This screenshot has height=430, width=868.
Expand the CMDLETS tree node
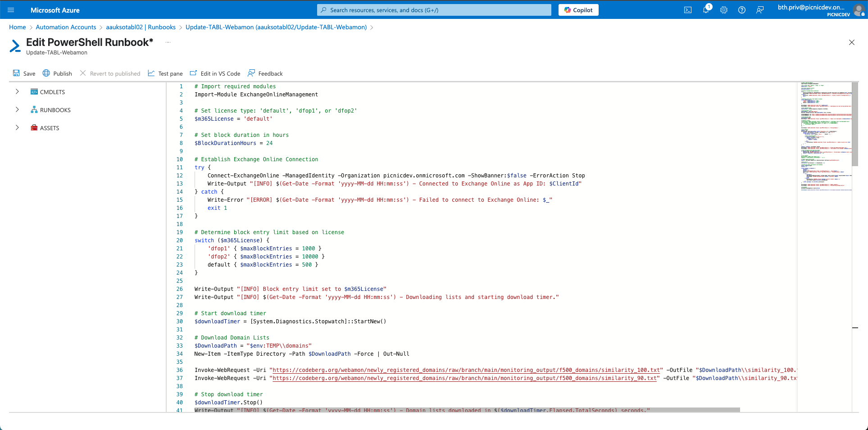coord(17,91)
